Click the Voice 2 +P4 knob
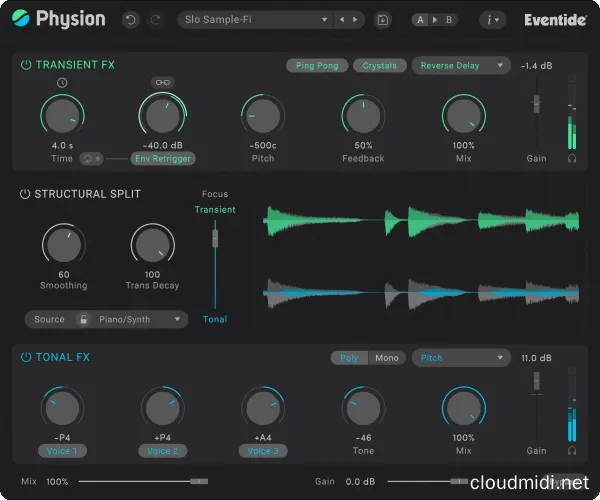Image resolution: width=600 pixels, height=500 pixels. click(163, 408)
